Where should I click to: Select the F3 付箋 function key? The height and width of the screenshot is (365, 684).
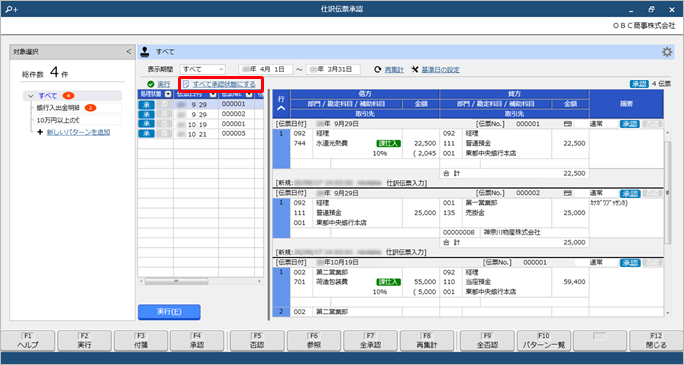point(141,341)
